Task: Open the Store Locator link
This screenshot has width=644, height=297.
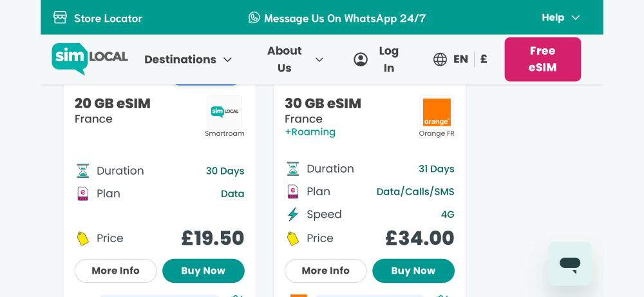Action: [108, 18]
